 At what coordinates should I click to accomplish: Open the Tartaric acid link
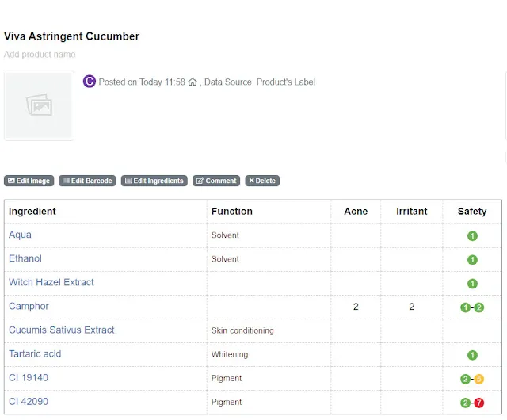point(35,353)
